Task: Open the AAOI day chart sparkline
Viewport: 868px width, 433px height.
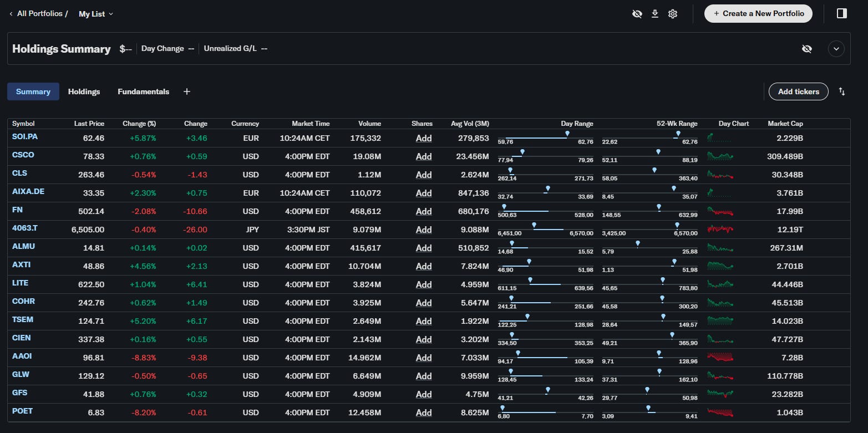Action: pos(720,357)
